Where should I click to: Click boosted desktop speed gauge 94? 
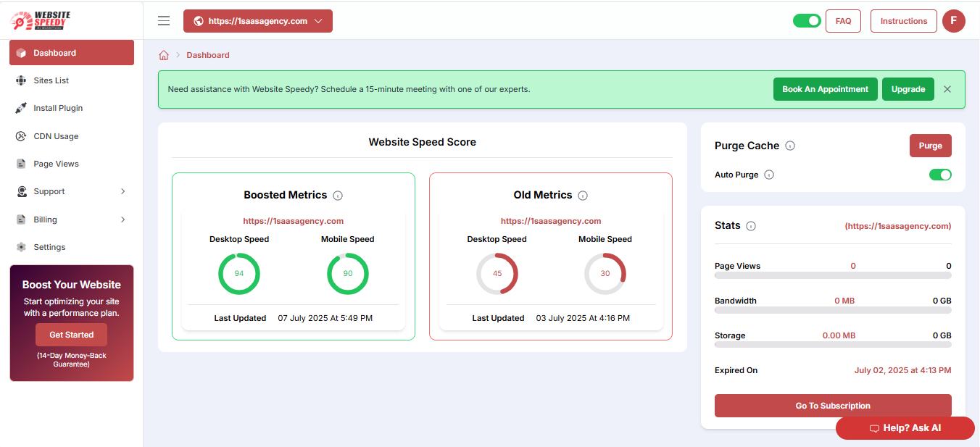click(x=239, y=274)
